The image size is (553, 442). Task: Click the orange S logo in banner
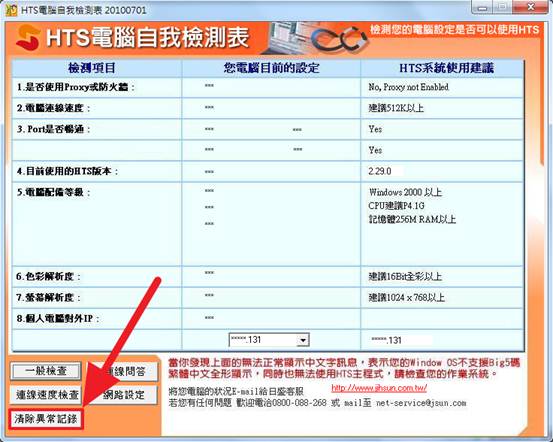28,37
